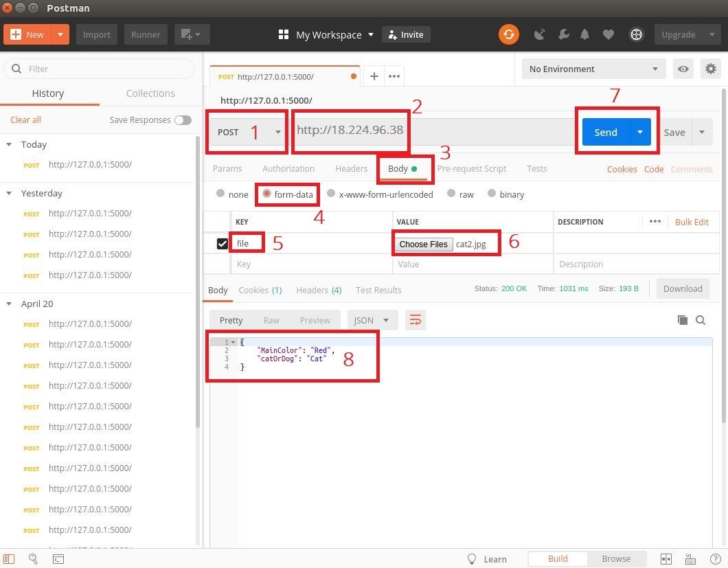Open the Interceptor satellite icon in the header
The width and height of the screenshot is (728, 568).
click(x=540, y=34)
